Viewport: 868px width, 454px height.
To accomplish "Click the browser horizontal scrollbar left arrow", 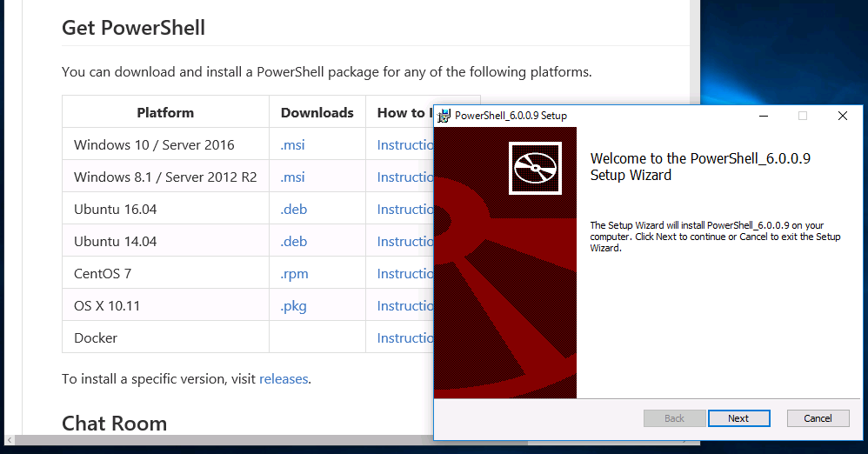I will coord(10,440).
